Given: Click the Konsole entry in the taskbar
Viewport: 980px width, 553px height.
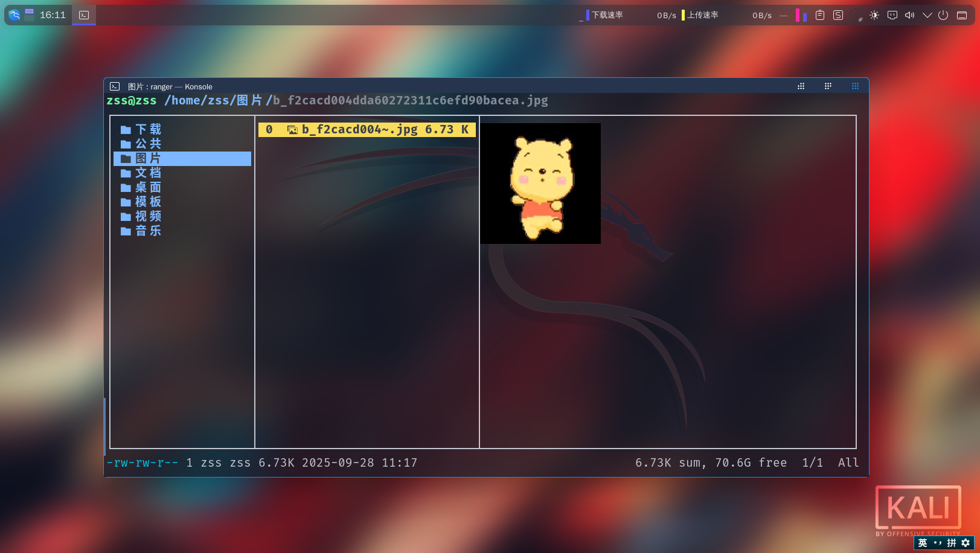Looking at the screenshot, I should coord(83,14).
